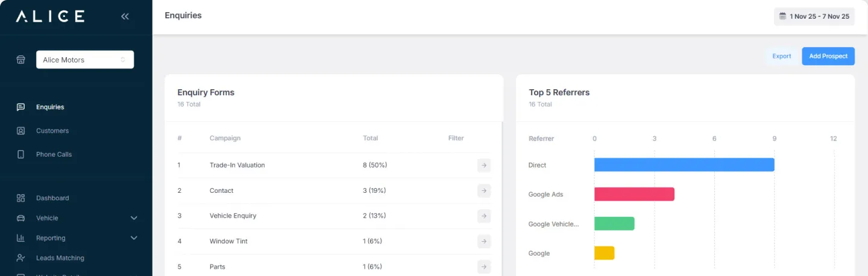Collapse the sidebar with double-chevron icon
Viewport: 868px width, 276px height.
tap(125, 16)
